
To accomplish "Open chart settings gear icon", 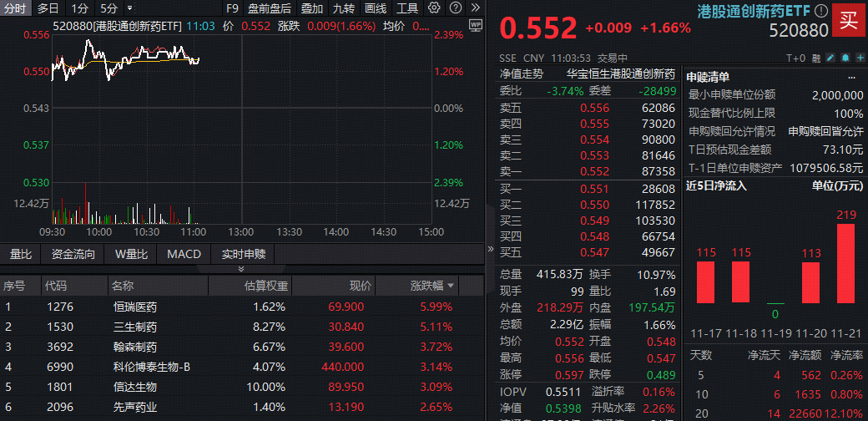I will point(434,8).
